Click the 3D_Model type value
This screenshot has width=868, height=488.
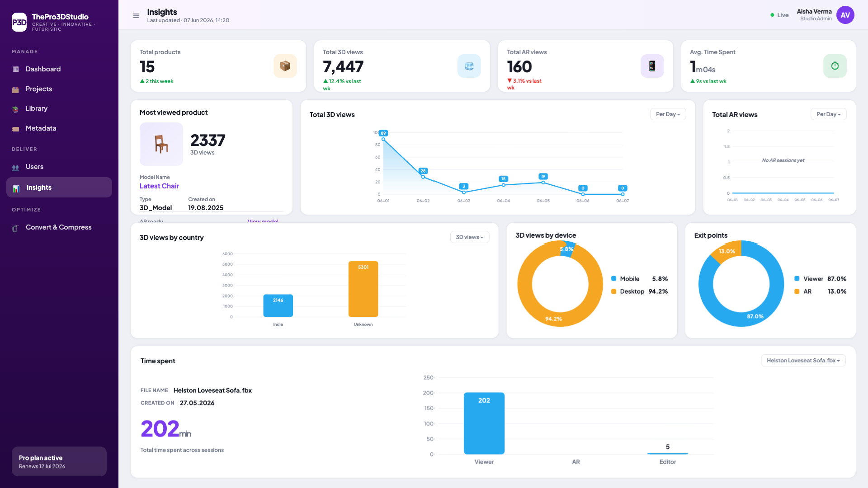point(156,208)
